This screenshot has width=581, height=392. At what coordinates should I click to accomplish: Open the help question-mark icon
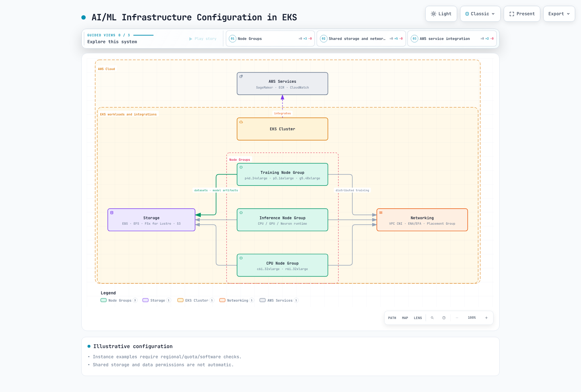[444, 318]
